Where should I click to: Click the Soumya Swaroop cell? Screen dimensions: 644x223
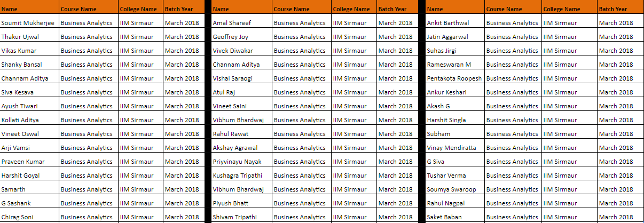[x=455, y=189]
